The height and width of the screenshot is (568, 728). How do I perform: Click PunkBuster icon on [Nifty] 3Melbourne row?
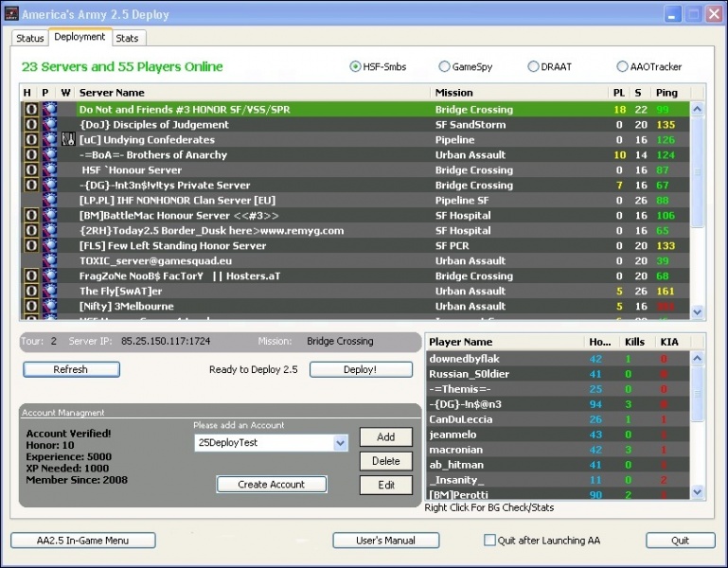pyautogui.click(x=49, y=306)
